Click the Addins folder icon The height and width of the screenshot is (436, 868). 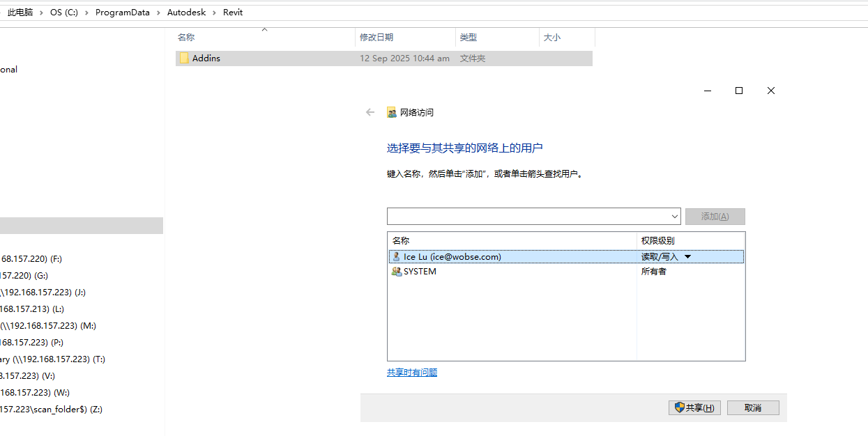click(x=184, y=59)
